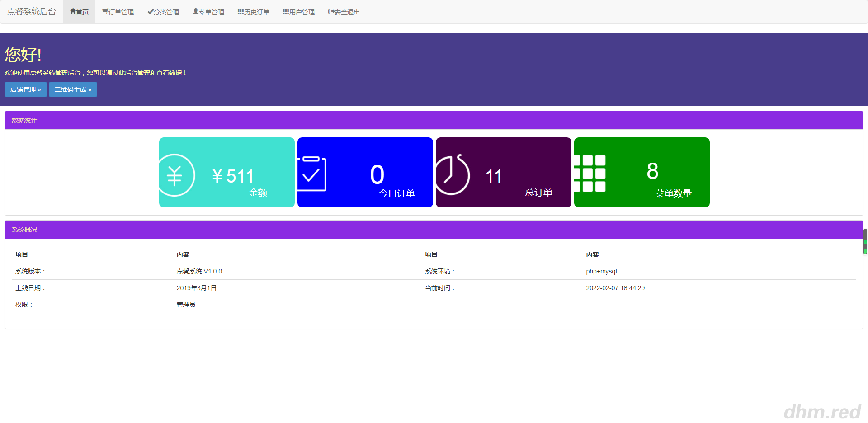
Task: Click the 系统版本： row label
Action: click(30, 271)
